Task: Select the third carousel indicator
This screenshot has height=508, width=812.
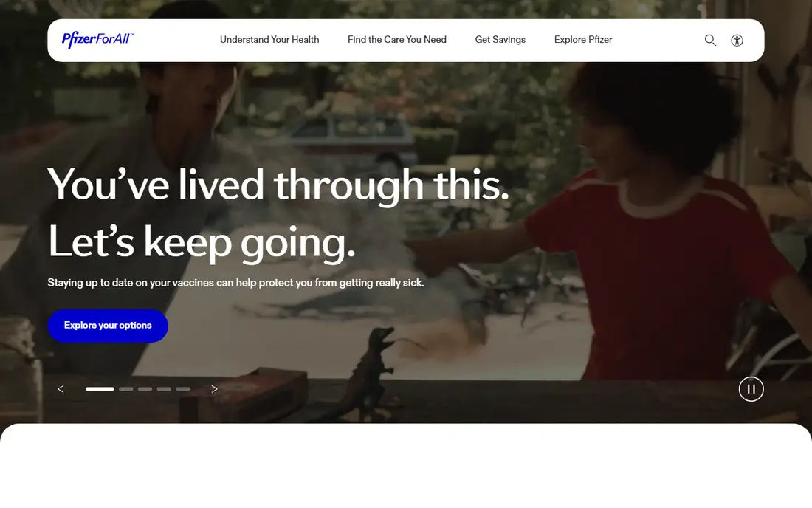Action: pyautogui.click(x=145, y=389)
